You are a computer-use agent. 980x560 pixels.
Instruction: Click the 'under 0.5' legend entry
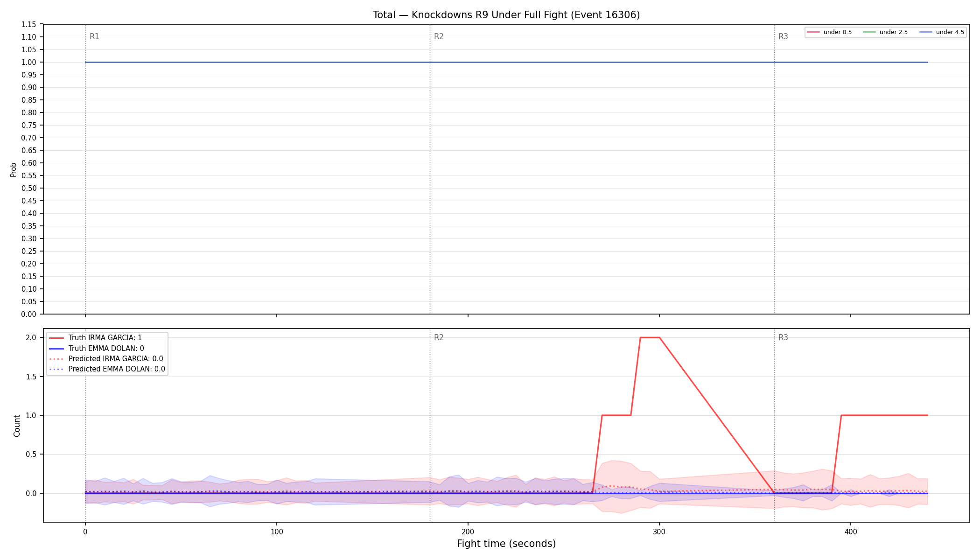[829, 32]
